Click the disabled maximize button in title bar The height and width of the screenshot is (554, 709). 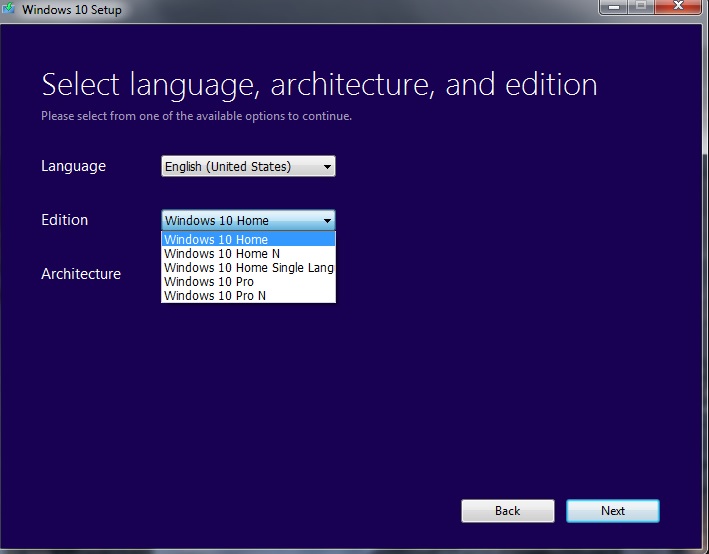pos(641,7)
